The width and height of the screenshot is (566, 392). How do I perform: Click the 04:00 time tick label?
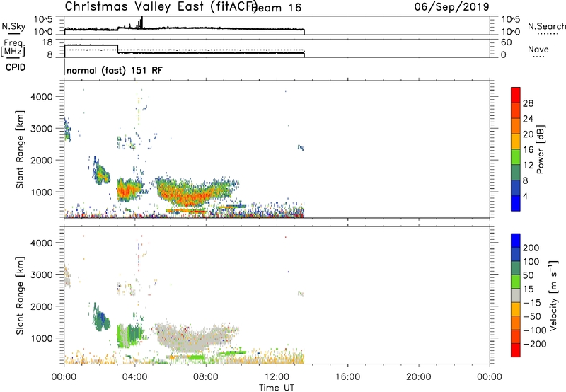[135, 377]
